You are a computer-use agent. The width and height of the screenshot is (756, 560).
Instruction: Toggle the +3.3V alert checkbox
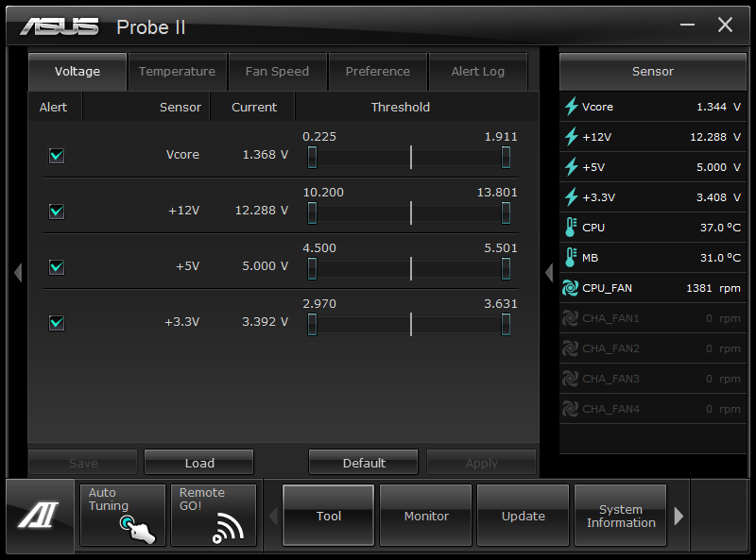point(57,323)
